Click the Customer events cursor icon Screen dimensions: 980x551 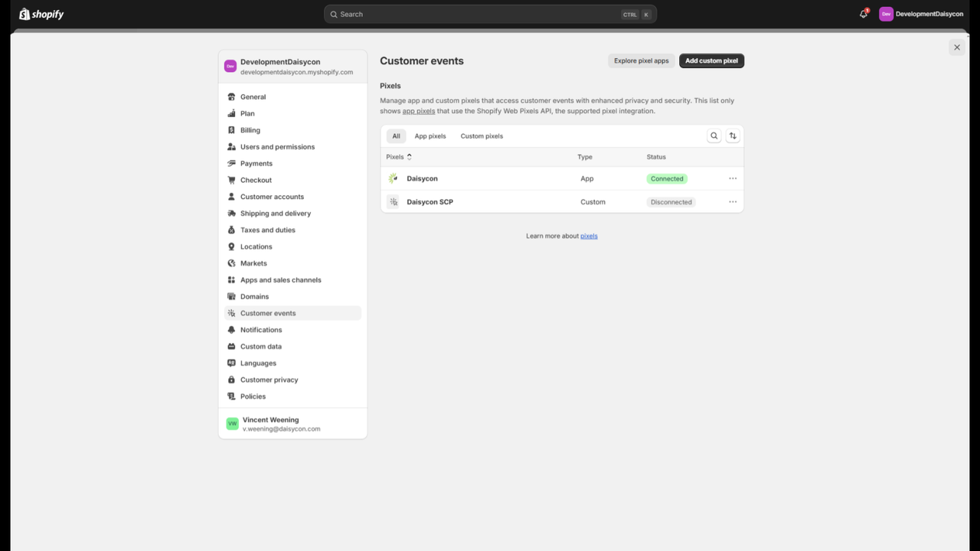coord(232,313)
